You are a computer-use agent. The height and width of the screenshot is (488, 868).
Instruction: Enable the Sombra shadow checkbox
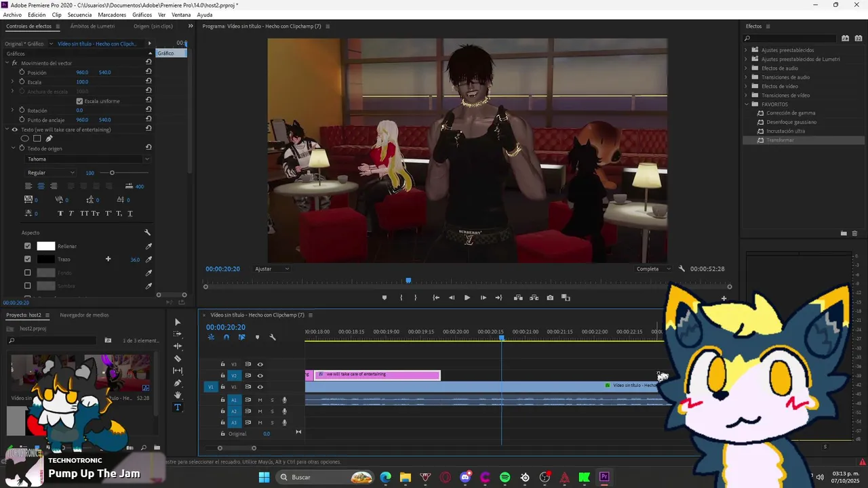click(x=28, y=286)
